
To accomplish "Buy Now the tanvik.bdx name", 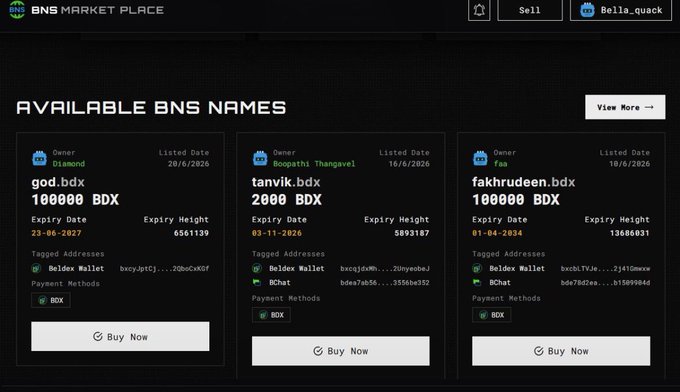I will click(340, 351).
